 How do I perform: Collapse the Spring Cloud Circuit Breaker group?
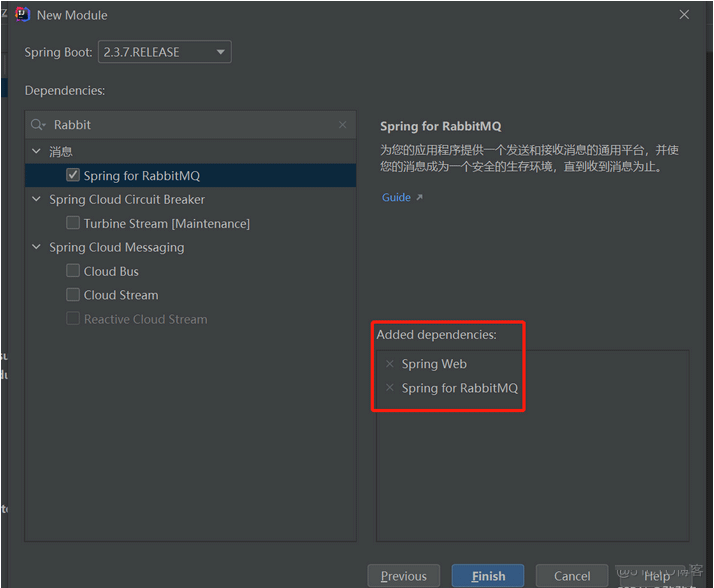[x=37, y=200]
